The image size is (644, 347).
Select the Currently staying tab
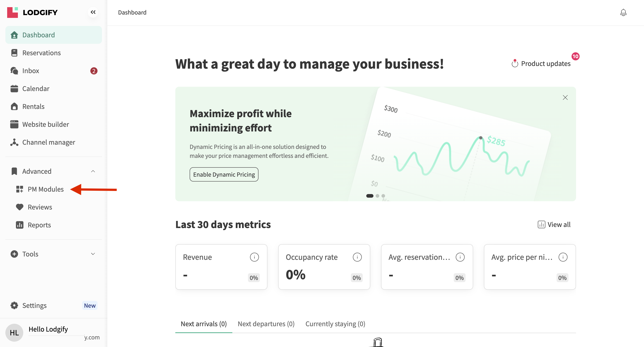point(335,324)
